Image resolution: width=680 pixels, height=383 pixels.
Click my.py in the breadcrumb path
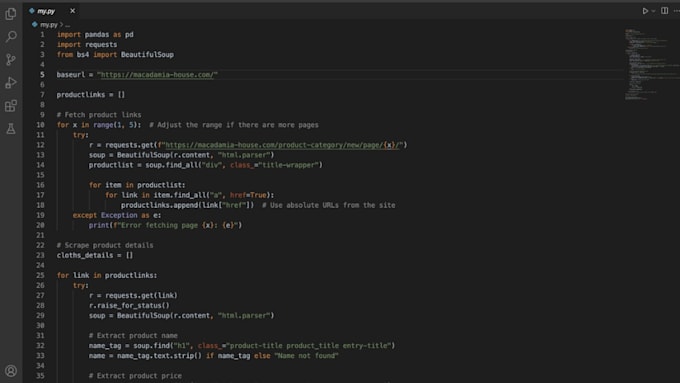click(x=49, y=25)
